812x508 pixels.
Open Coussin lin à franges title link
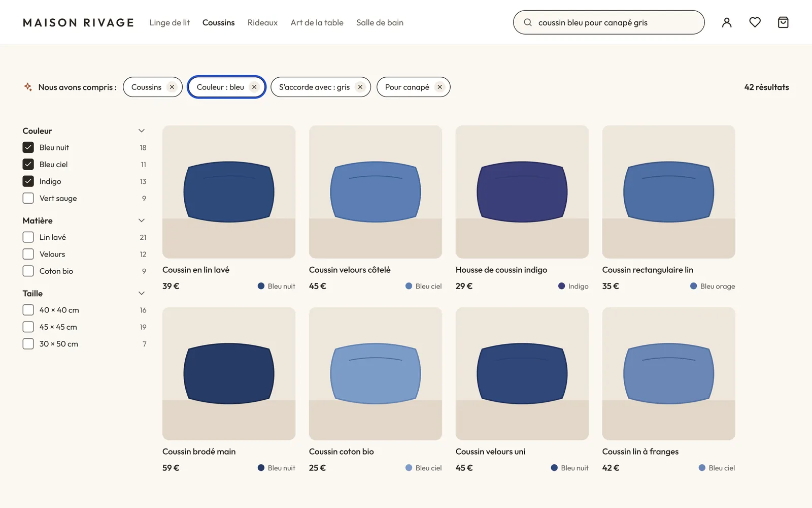tap(640, 452)
